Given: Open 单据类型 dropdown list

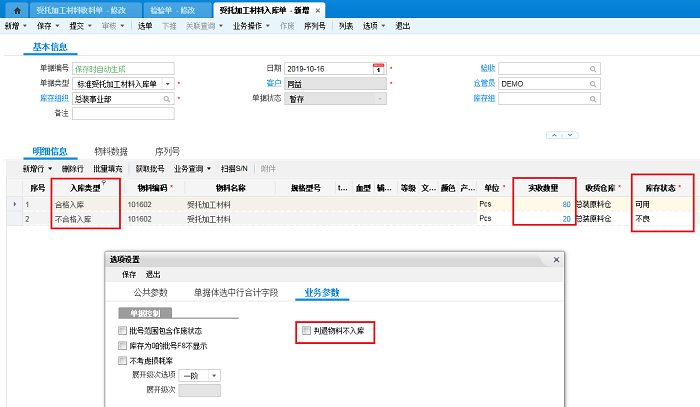Looking at the screenshot, I should tap(167, 84).
